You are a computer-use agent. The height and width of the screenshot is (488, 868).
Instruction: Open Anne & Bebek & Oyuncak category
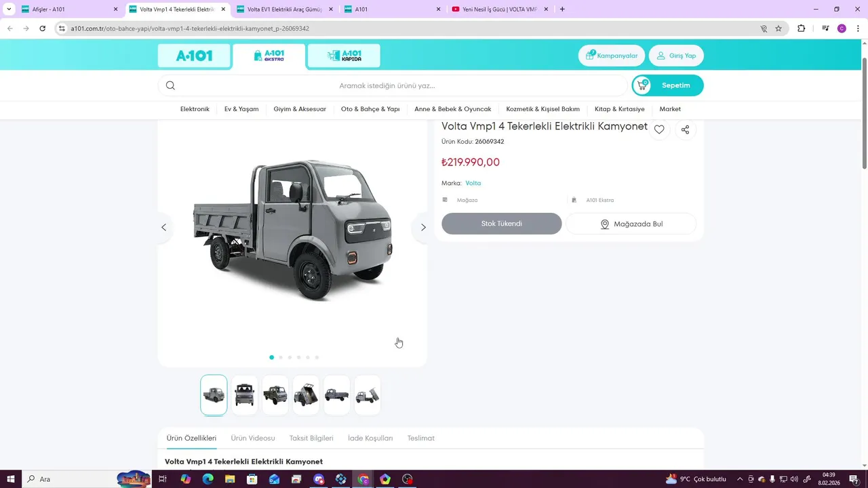453,109
